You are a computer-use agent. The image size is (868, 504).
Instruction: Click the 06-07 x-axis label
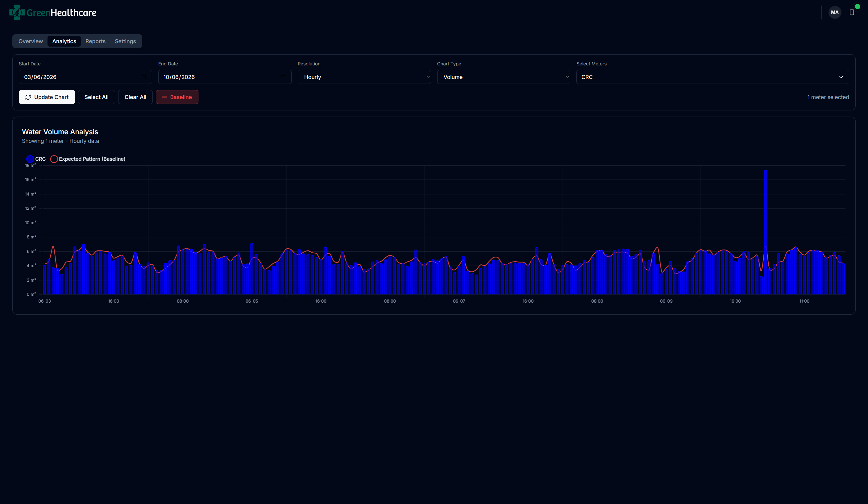coord(459,301)
